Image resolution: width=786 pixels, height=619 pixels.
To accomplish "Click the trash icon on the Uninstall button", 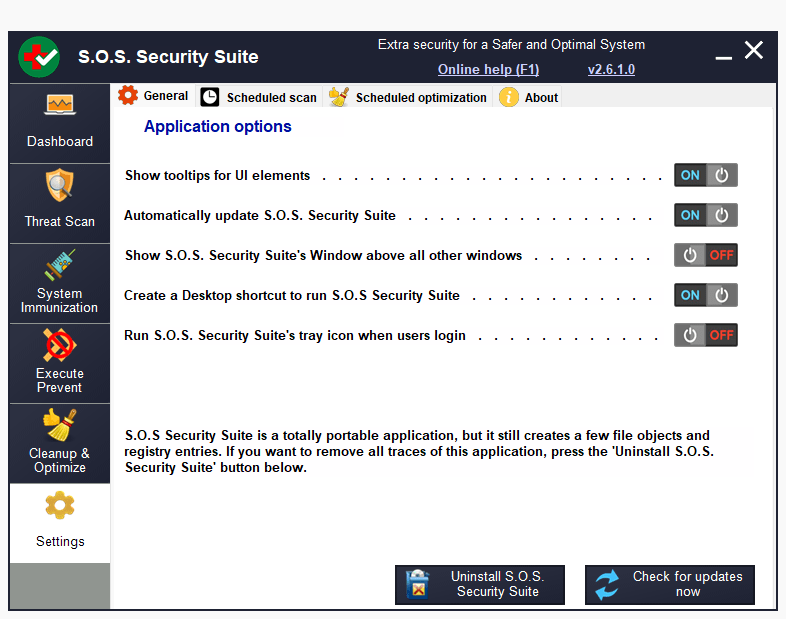I will (x=418, y=584).
